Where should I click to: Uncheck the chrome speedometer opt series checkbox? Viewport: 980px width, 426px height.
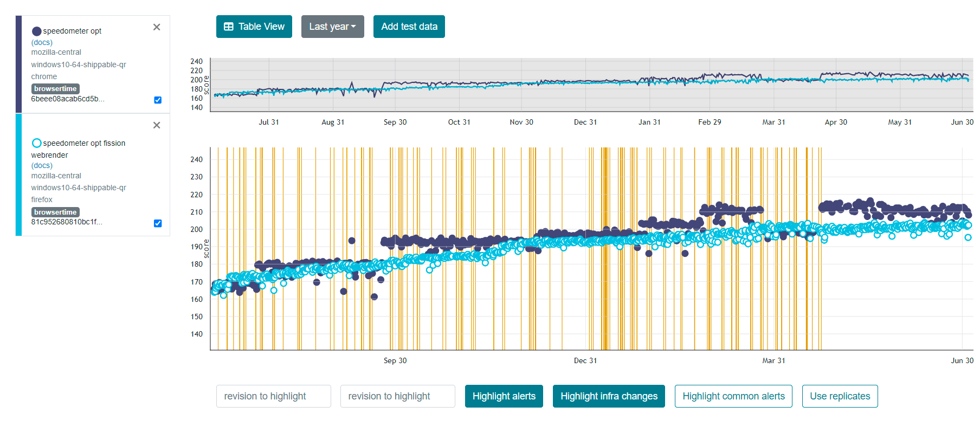pyautogui.click(x=158, y=100)
